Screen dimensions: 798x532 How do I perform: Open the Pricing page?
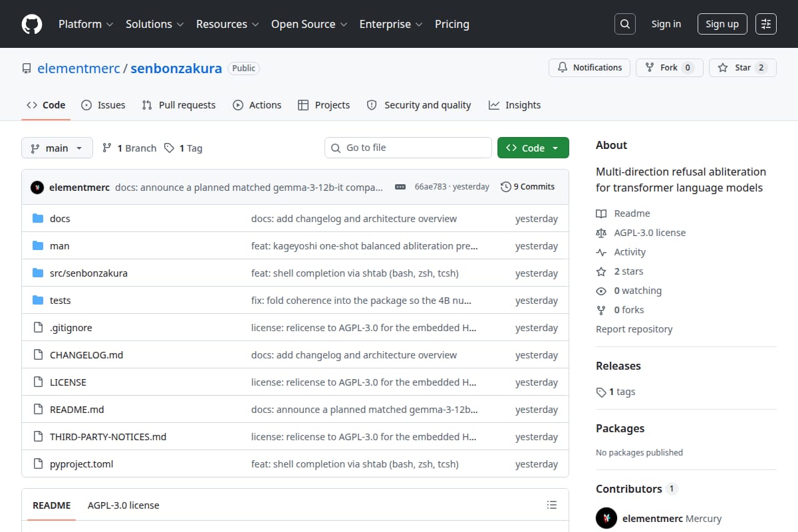click(x=452, y=24)
